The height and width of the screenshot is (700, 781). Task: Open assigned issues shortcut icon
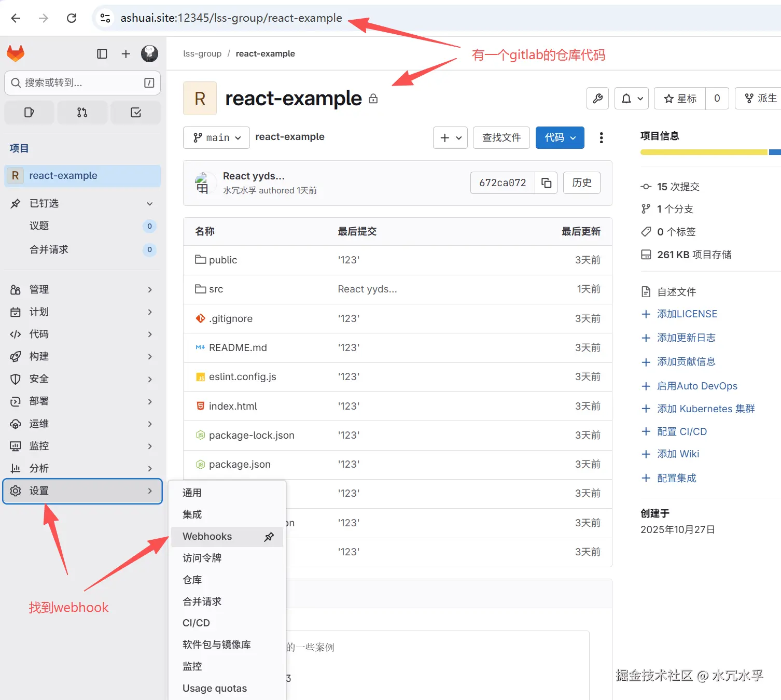[29, 113]
